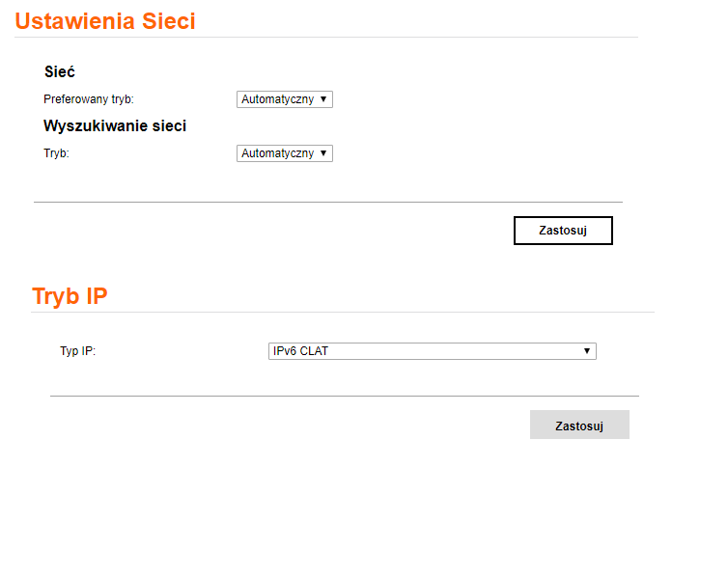Click the arrow on Preferowany tryb selector

point(323,99)
